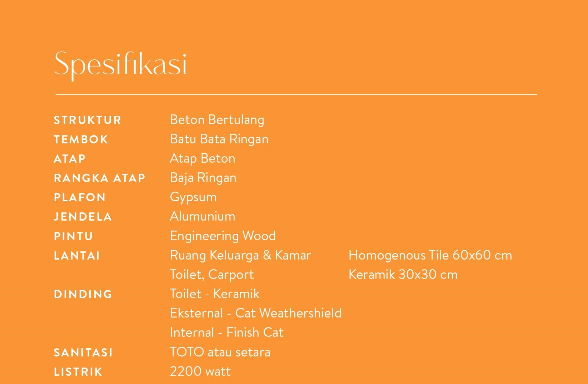Click the Gypsum text
The image size is (588, 384).
[x=193, y=197]
